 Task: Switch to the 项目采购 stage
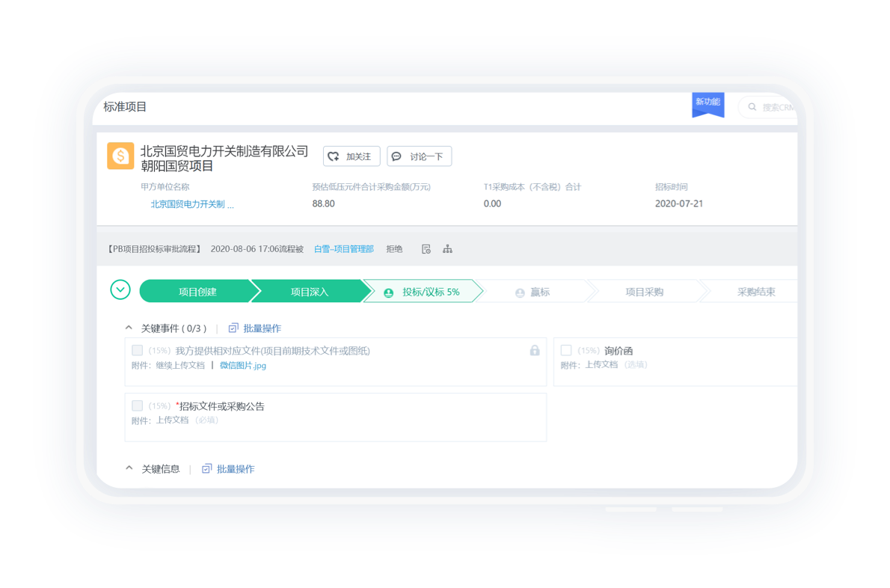click(x=644, y=292)
